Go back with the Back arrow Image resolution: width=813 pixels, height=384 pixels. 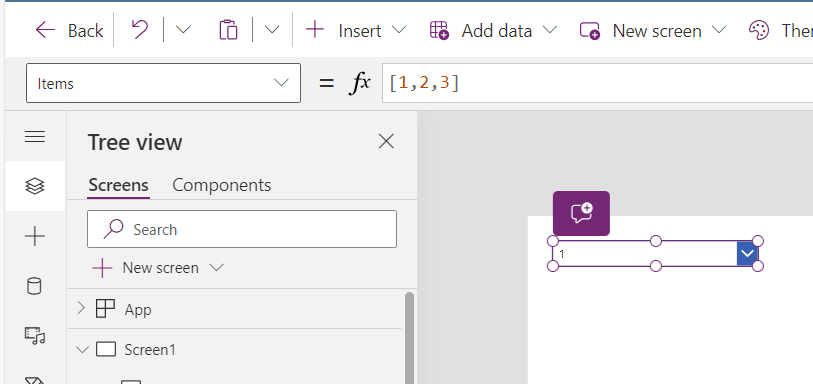(68, 31)
